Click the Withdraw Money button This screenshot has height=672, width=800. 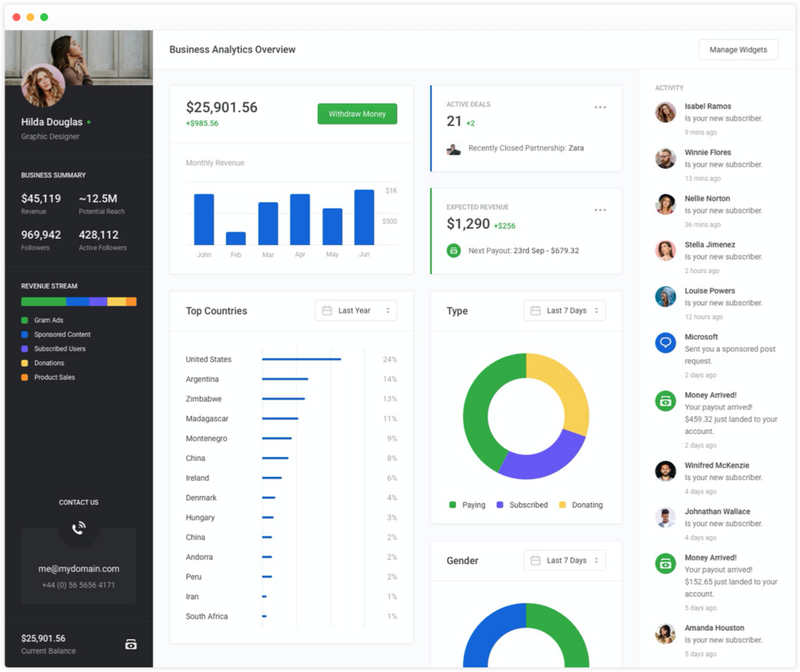click(357, 114)
